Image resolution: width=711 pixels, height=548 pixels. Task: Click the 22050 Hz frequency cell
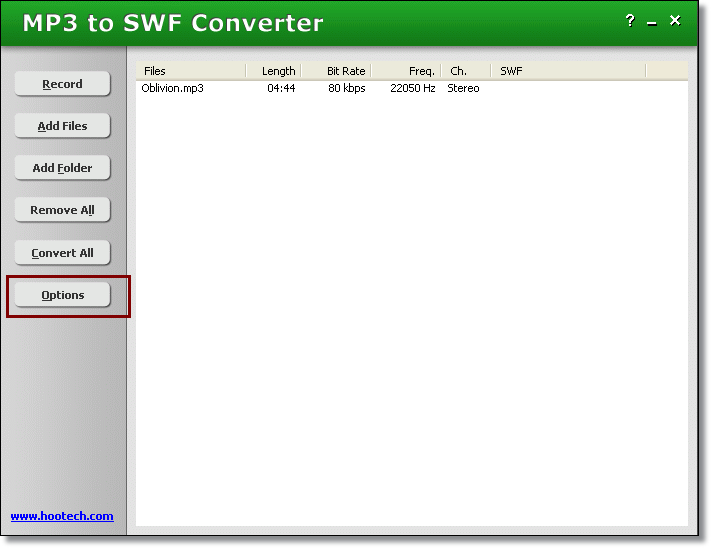click(412, 88)
